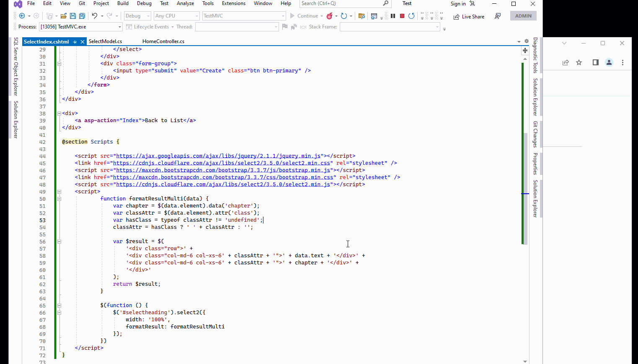Click the thread flag icon
This screenshot has width=638, height=364.
pos(285,27)
